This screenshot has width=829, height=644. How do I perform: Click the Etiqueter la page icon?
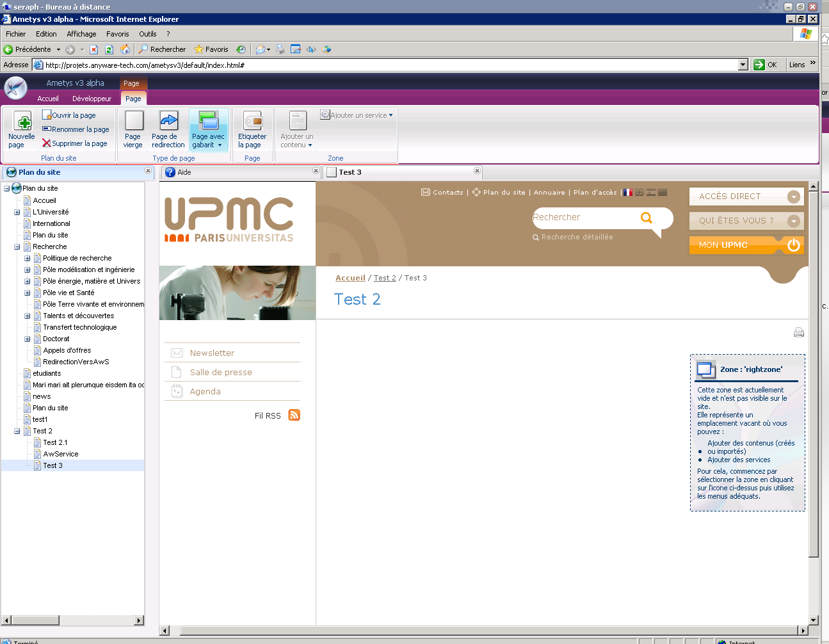(253, 120)
